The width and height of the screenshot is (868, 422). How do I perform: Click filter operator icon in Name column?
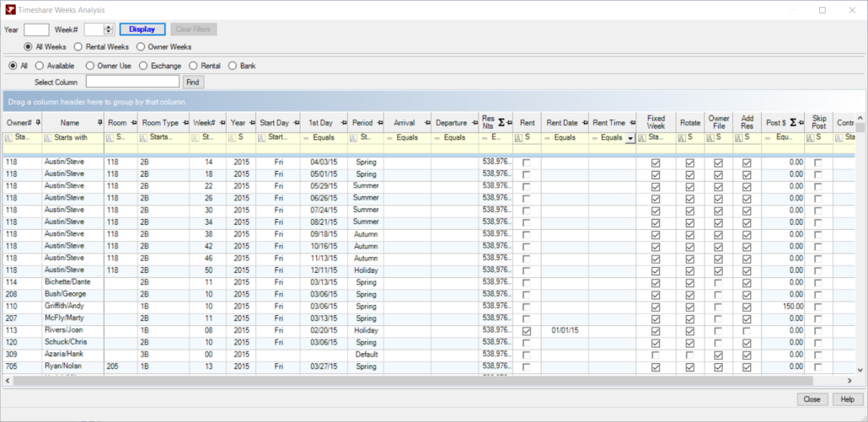coord(47,137)
